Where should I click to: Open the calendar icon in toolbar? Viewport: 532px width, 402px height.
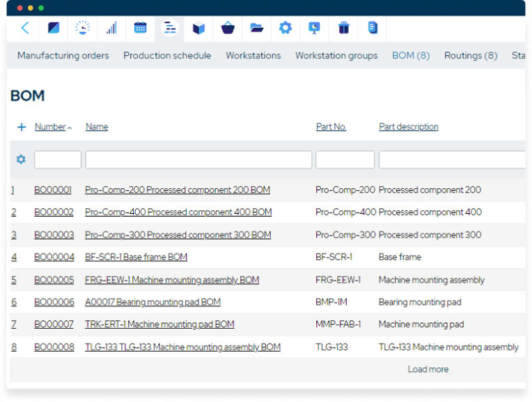point(140,28)
